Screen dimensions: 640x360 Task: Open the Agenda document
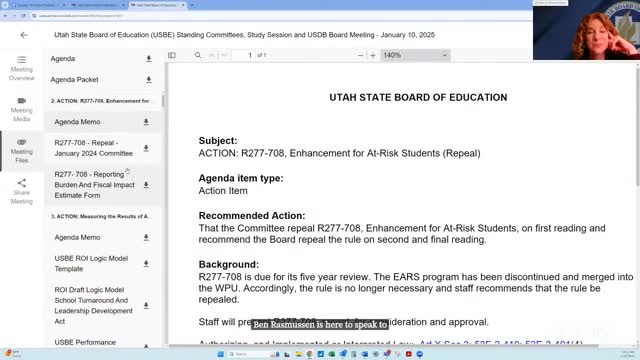tap(63, 59)
